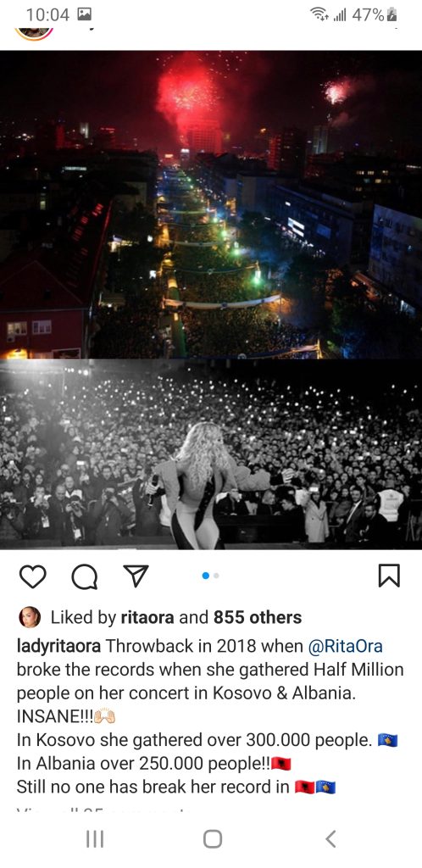Tap the image notification icon in status bar
The image size is (422, 868).
(x=84, y=15)
